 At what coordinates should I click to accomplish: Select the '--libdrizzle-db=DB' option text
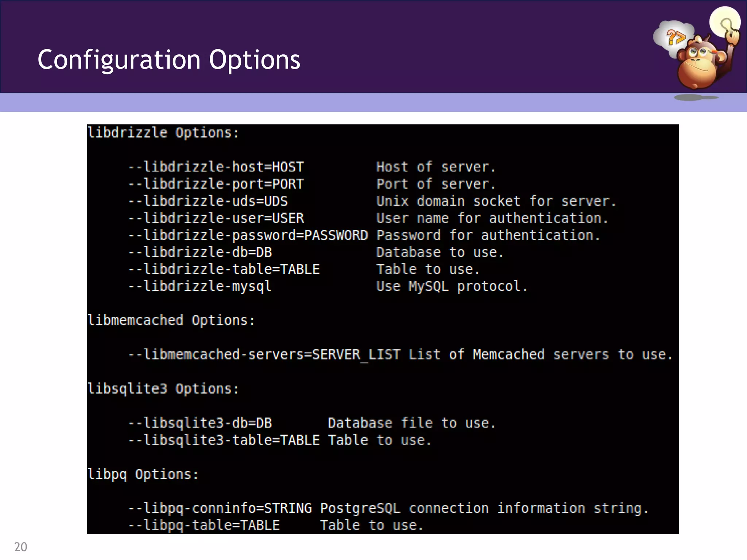200,252
